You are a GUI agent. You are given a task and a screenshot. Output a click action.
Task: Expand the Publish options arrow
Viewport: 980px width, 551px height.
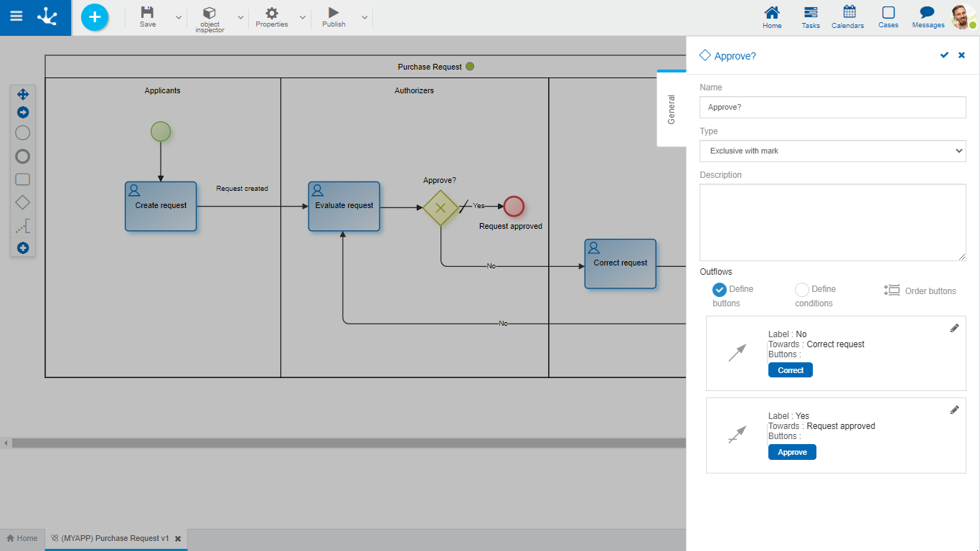[364, 17]
